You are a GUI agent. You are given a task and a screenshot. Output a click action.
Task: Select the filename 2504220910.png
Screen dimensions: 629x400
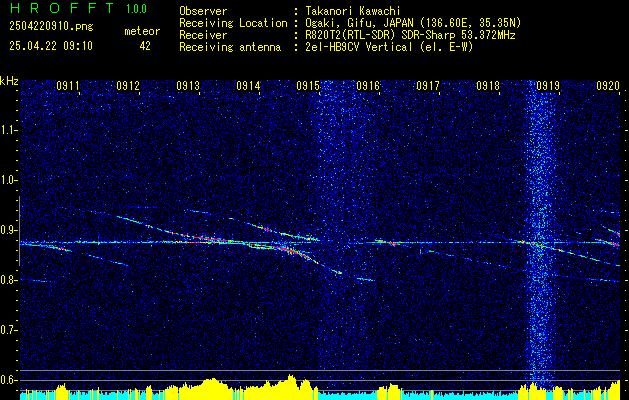click(x=51, y=26)
